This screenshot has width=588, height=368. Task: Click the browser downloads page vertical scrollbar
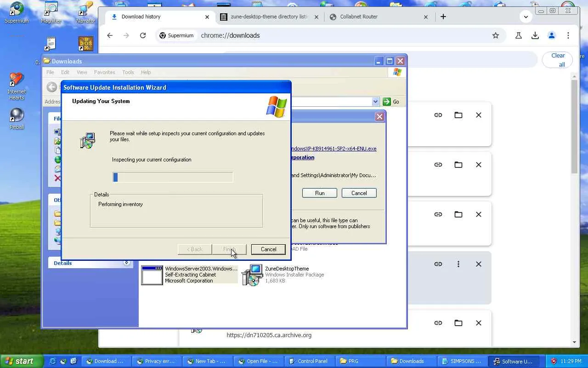coord(575,126)
